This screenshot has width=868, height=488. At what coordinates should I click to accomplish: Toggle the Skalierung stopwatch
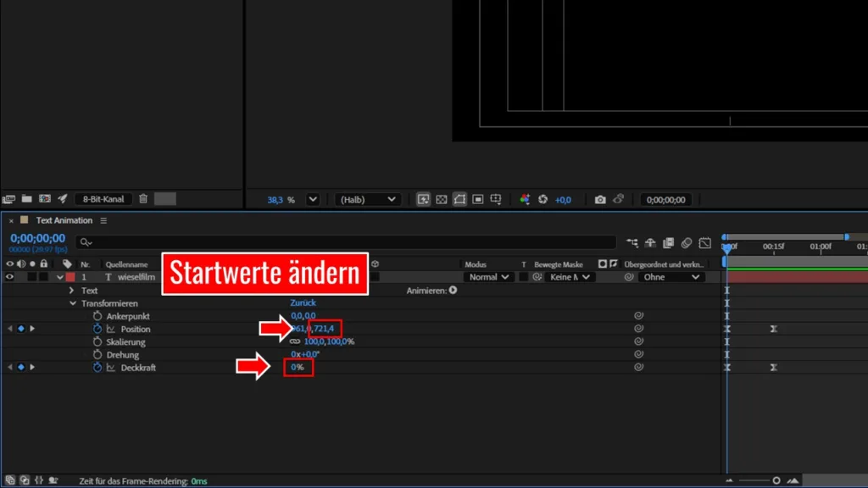click(97, 342)
